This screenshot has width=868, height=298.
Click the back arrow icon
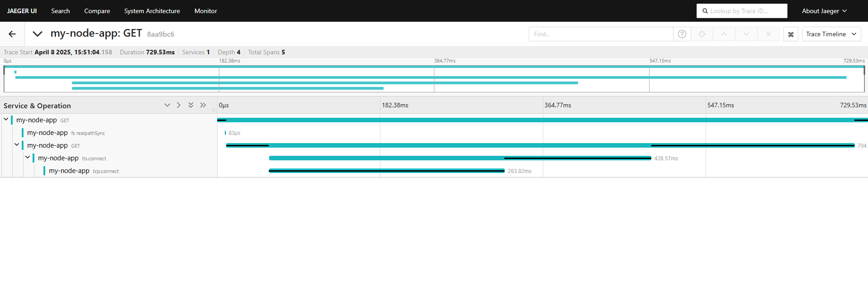[12, 34]
